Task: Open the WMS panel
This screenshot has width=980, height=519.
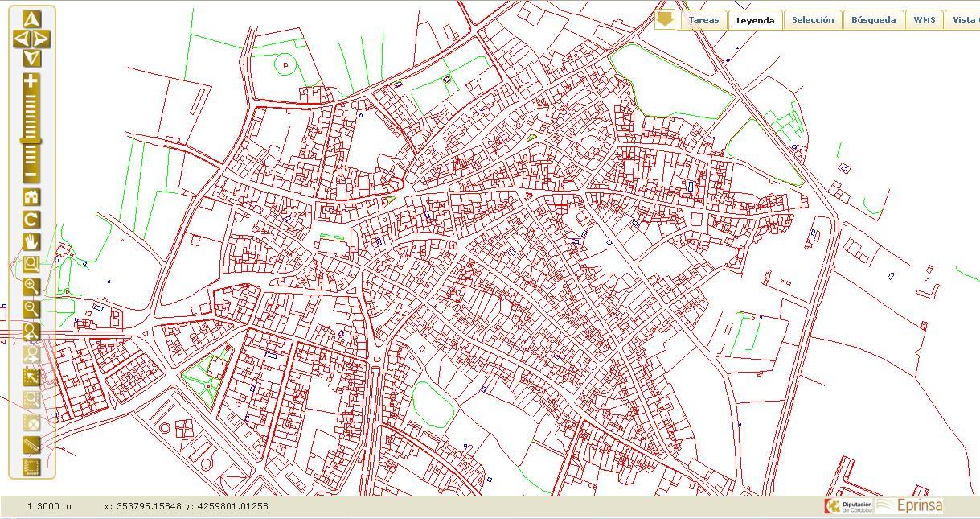Action: [923, 19]
